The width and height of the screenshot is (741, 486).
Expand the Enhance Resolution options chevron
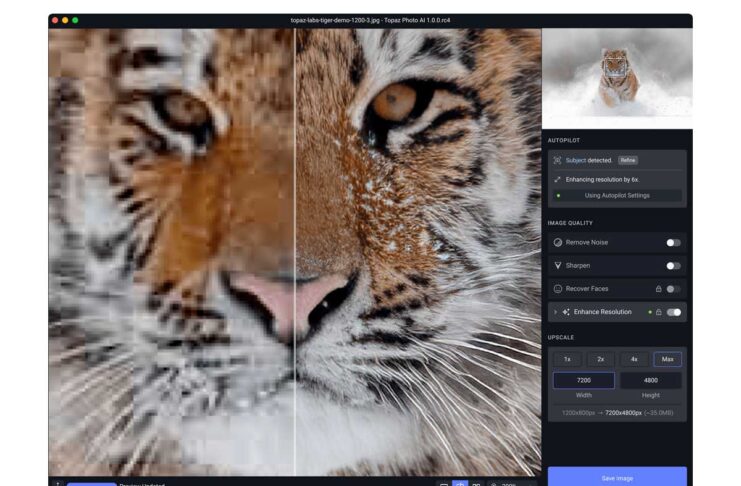pos(555,312)
